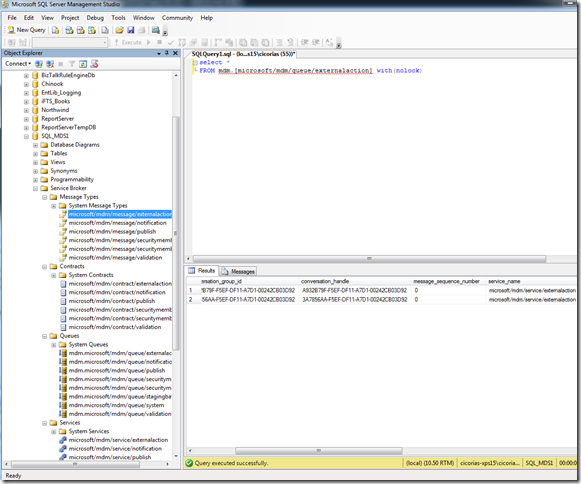Click the New Query toolbar button
This screenshot has height=484, width=581.
[26, 30]
